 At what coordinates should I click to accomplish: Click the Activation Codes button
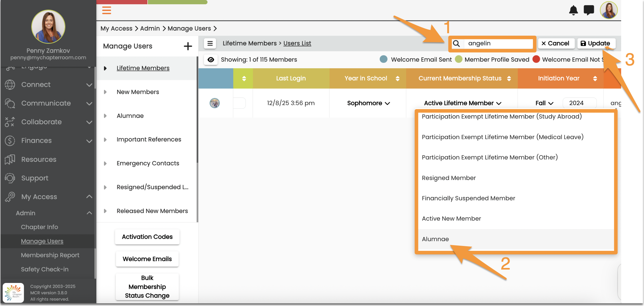[147, 237]
